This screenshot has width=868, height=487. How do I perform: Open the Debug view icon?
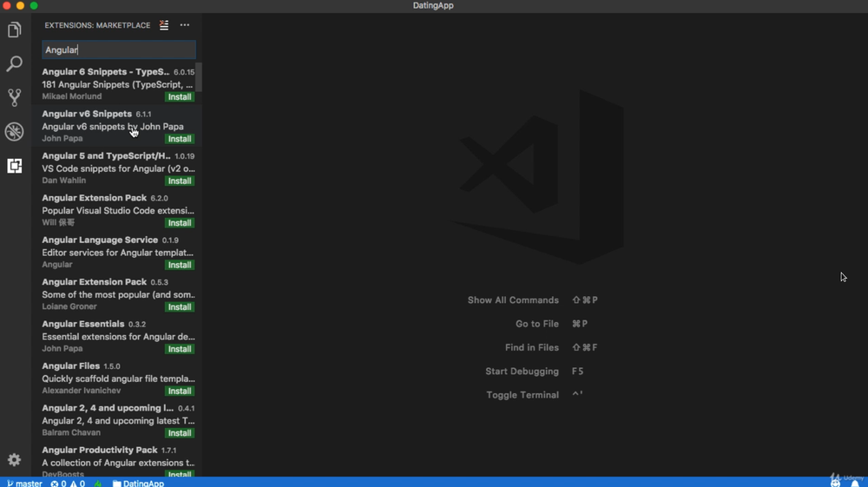pyautogui.click(x=15, y=132)
